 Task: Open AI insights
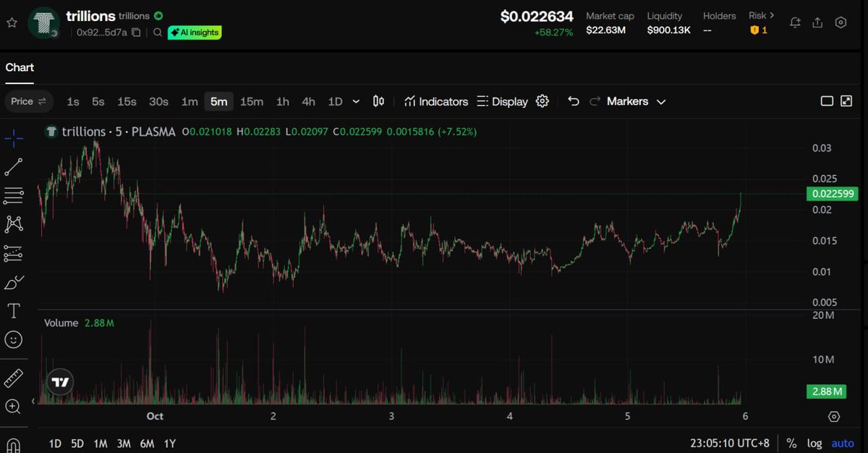point(195,33)
